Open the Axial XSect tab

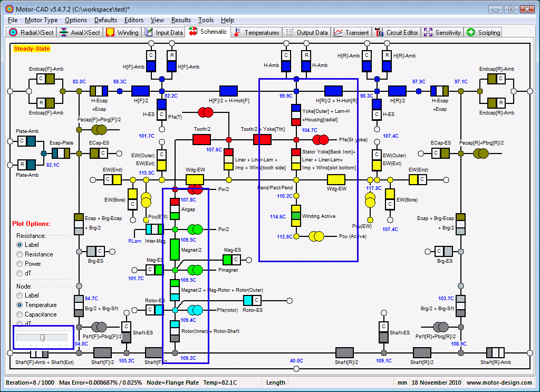tap(80, 32)
